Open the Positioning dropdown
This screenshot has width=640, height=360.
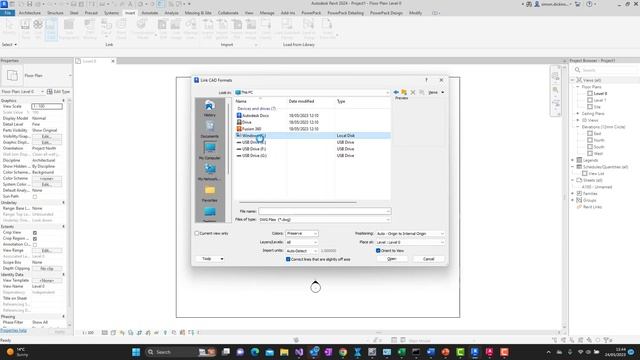pos(410,233)
